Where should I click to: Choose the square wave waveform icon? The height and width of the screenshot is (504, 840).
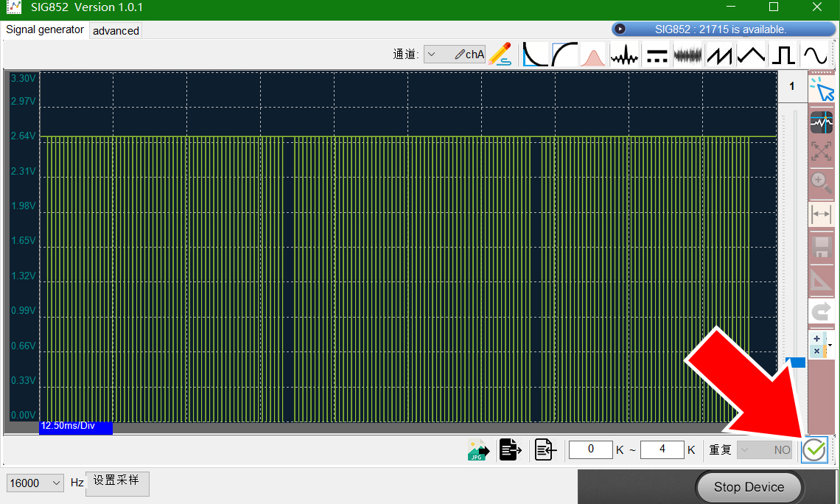coord(783,55)
